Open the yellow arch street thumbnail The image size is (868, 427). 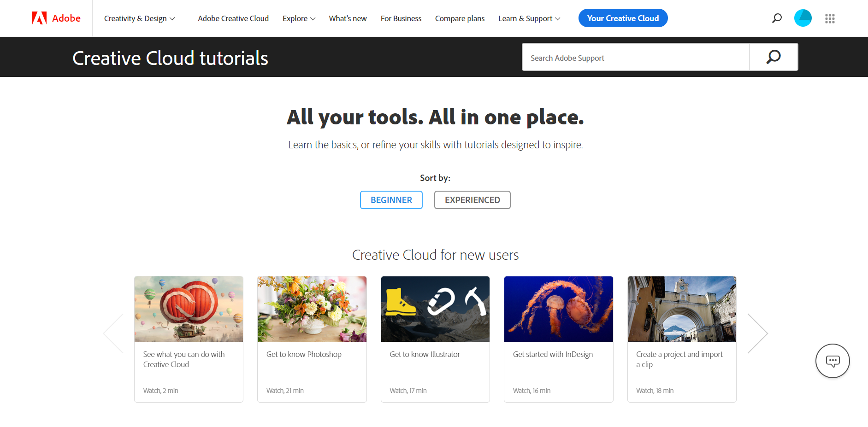[682, 309]
